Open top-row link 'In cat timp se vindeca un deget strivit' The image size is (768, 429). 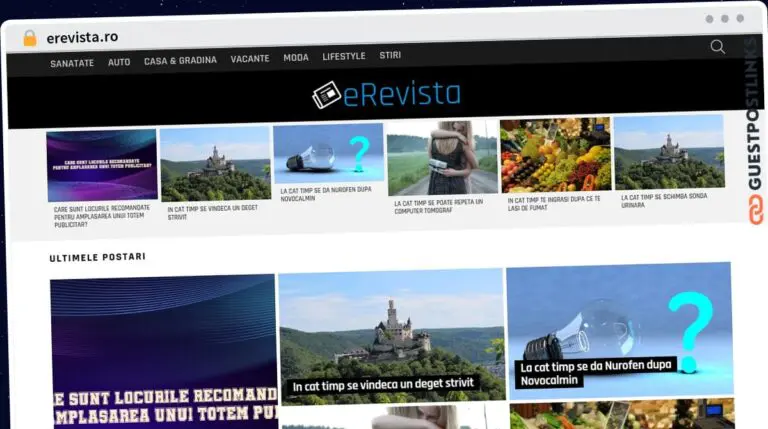tap(213, 213)
